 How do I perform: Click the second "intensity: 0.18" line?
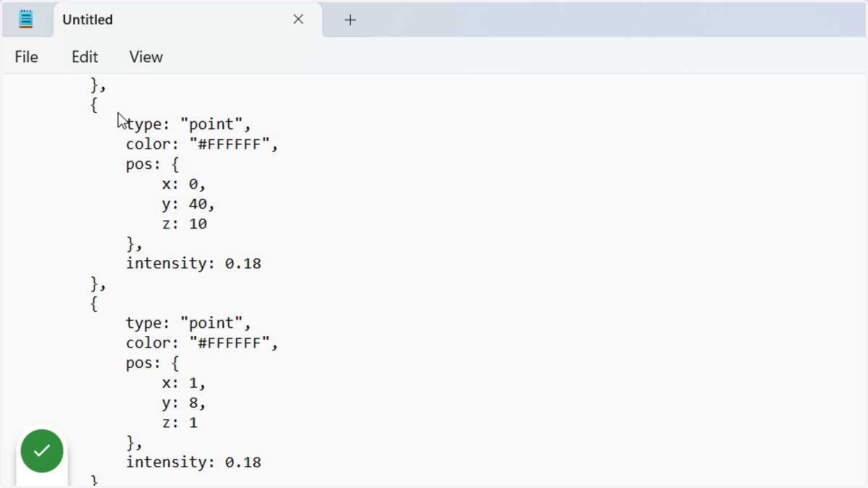(x=193, y=463)
